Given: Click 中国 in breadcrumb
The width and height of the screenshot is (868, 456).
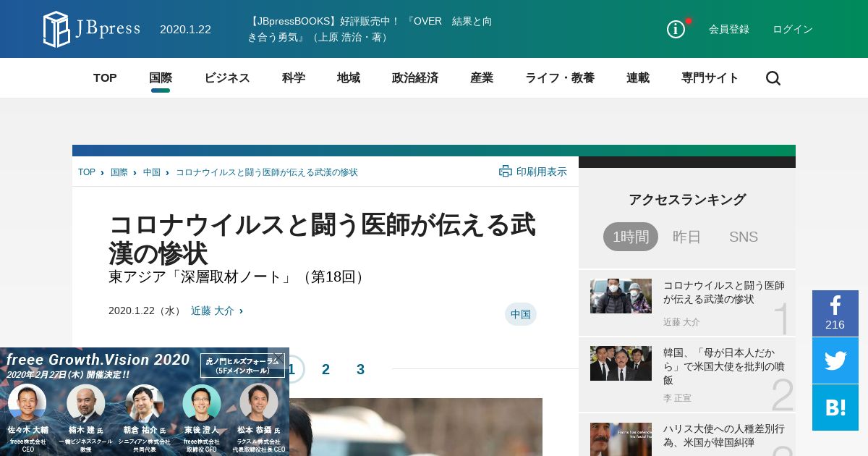Looking at the screenshot, I should 152,172.
